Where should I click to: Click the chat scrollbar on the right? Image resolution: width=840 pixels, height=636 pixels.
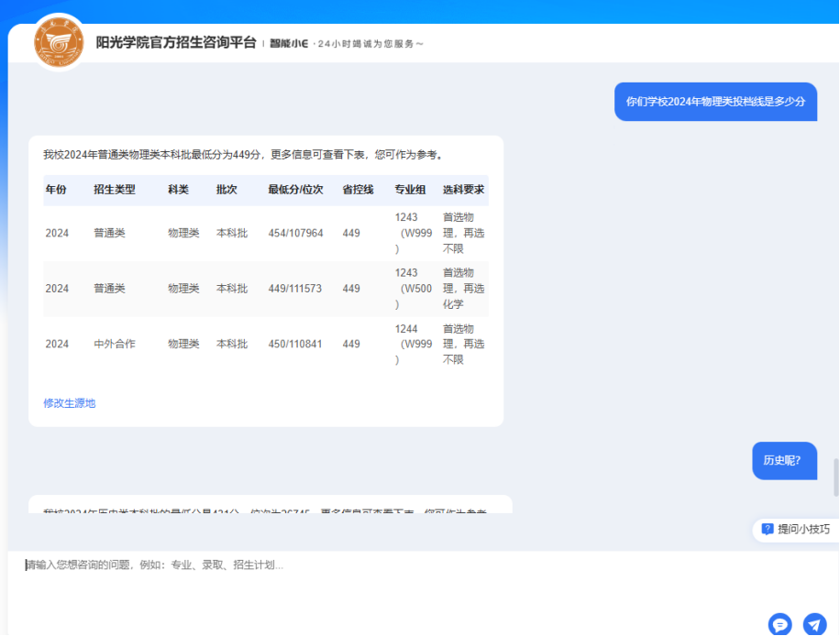tap(835, 477)
